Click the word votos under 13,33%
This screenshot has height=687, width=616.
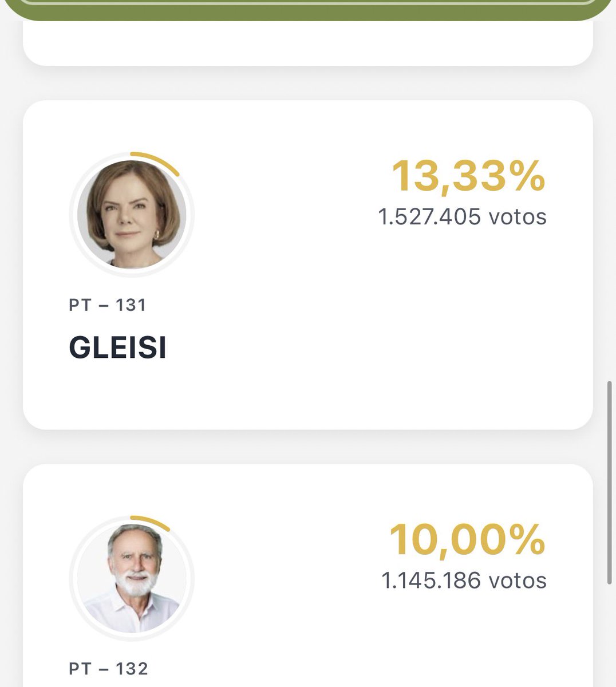(518, 218)
